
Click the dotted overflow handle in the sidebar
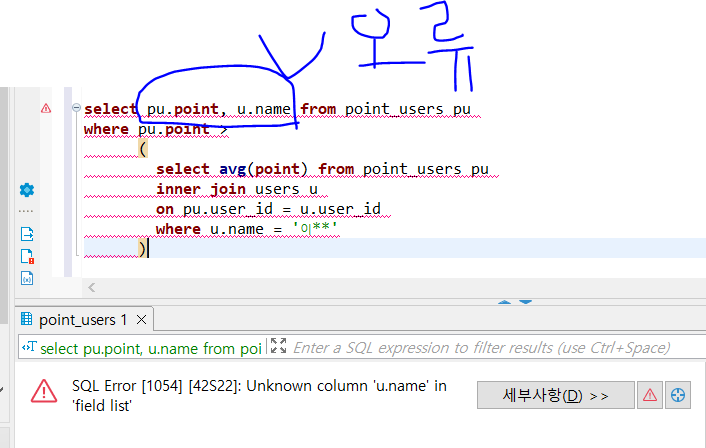[x=26, y=211]
